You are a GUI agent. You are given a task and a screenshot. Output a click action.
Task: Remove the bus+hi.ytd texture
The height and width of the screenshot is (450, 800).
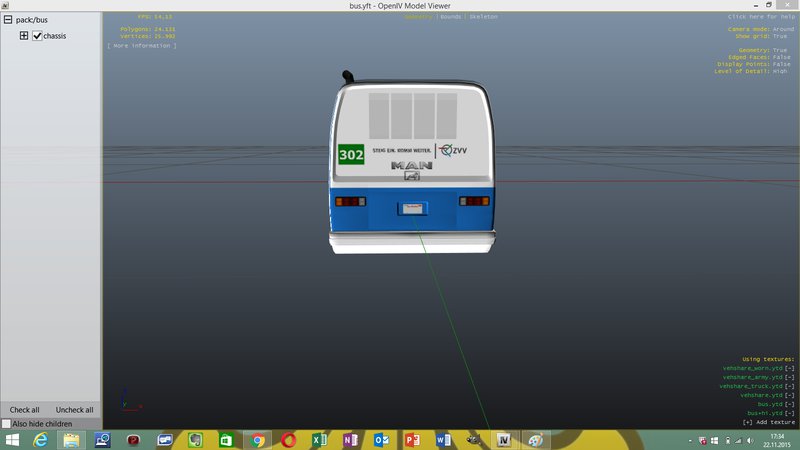(x=790, y=413)
